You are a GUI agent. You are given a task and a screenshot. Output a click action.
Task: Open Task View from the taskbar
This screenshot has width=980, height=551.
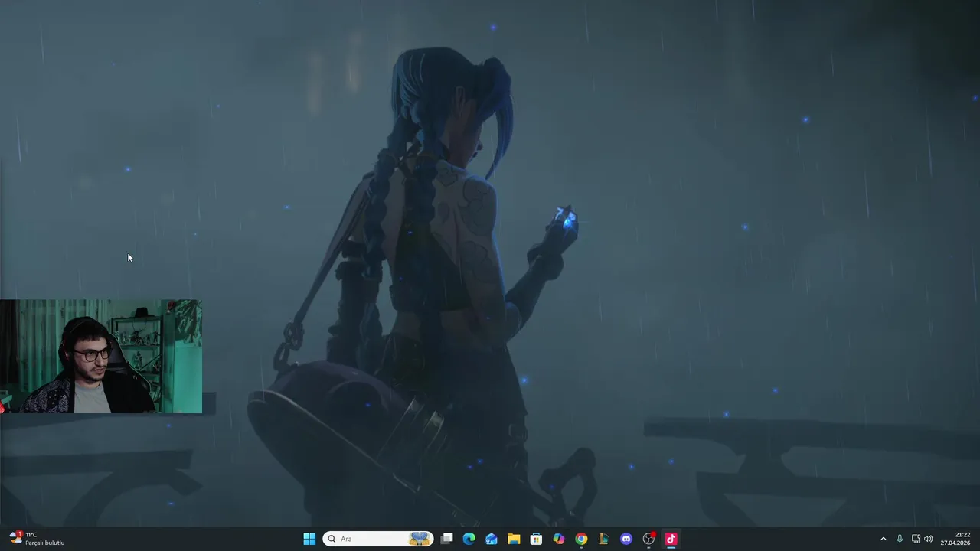coord(447,539)
